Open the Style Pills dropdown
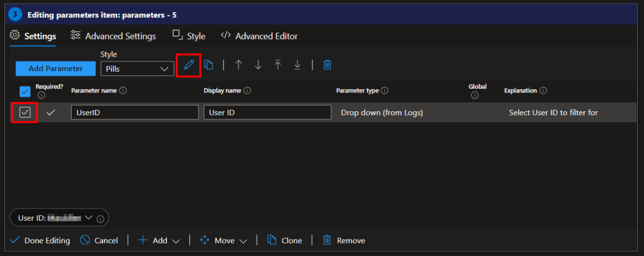Screen dimensions: 644x256 pyautogui.click(x=137, y=69)
